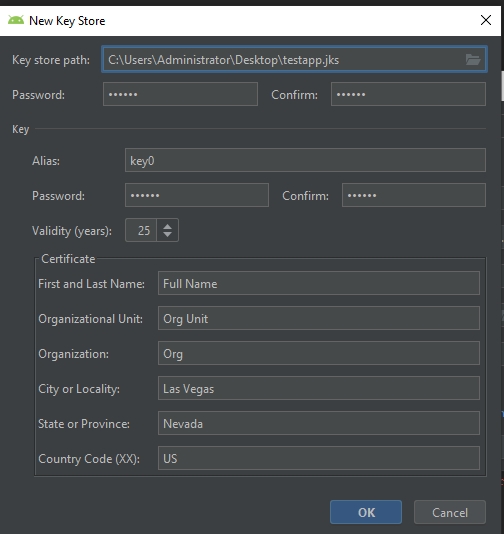This screenshot has width=504, height=534.
Task: Decrease validity years with down arrow
Action: pos(167,235)
